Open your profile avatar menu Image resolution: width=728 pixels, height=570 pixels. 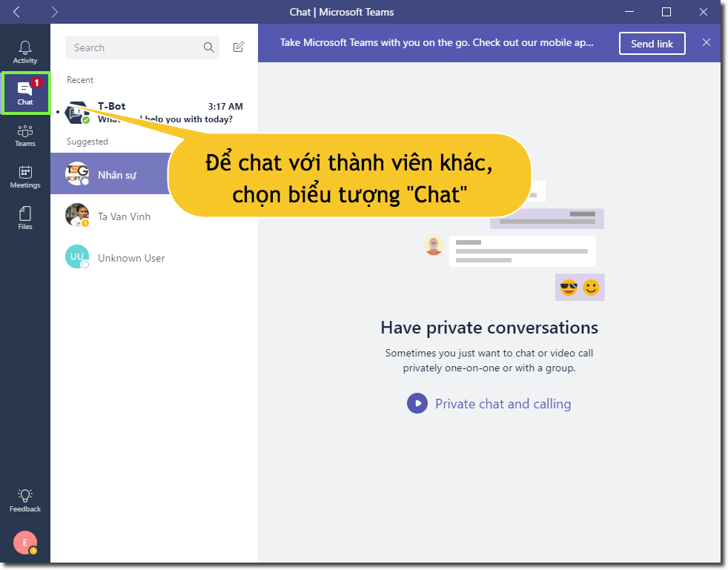pyautogui.click(x=24, y=543)
